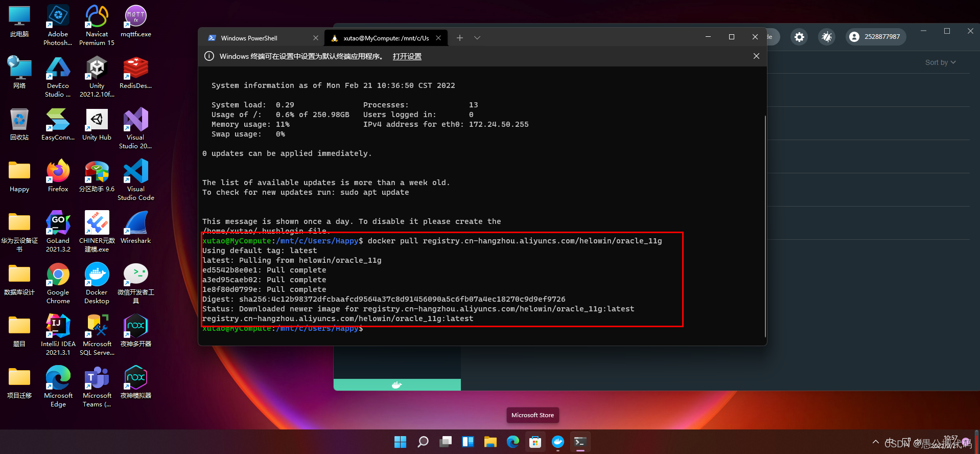Open Widgets from the taskbar
980x454 pixels.
pyautogui.click(x=468, y=442)
